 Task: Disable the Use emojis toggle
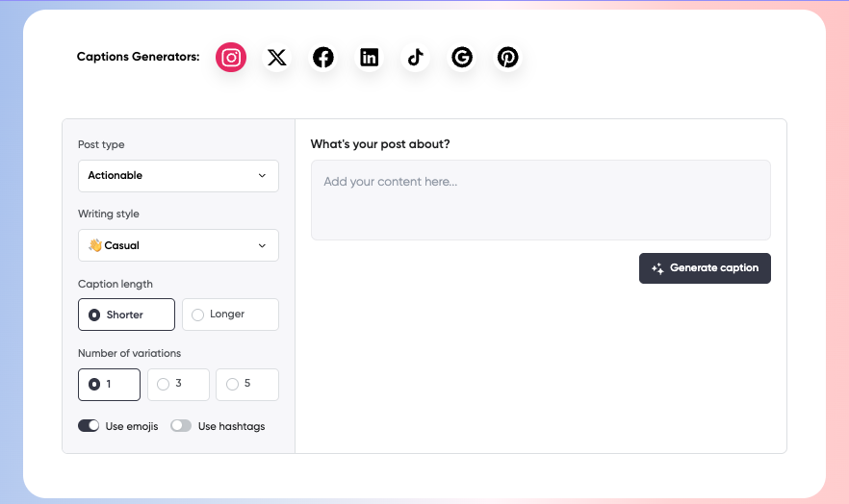pyautogui.click(x=89, y=426)
